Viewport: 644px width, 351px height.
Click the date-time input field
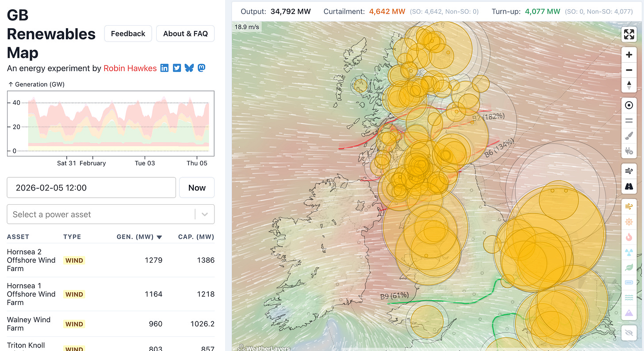pos(92,187)
